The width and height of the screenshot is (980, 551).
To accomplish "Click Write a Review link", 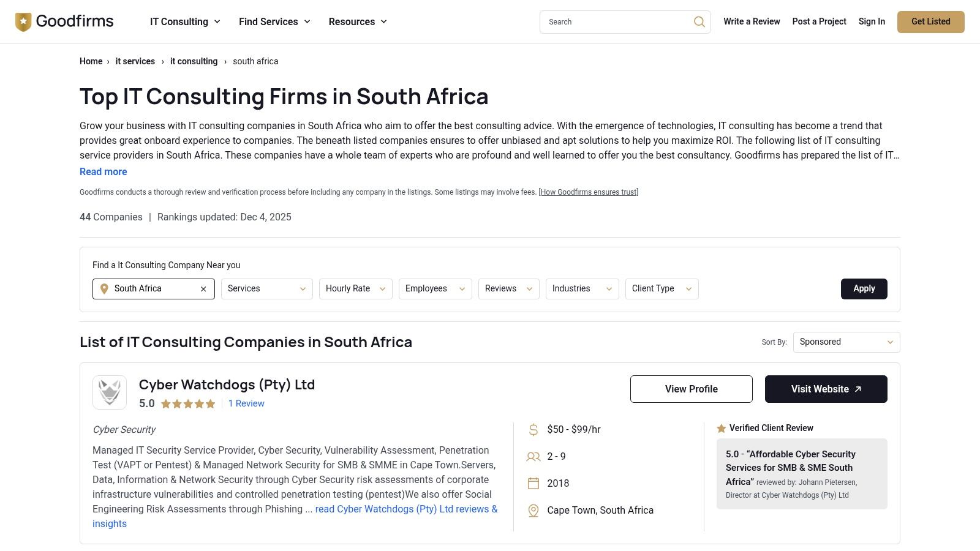I will click(x=752, y=21).
